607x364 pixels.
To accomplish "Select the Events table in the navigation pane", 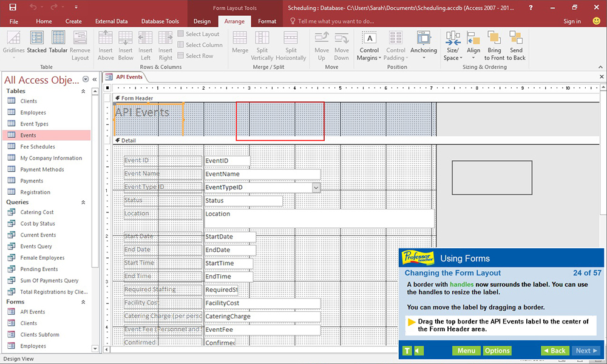I will (x=47, y=135).
